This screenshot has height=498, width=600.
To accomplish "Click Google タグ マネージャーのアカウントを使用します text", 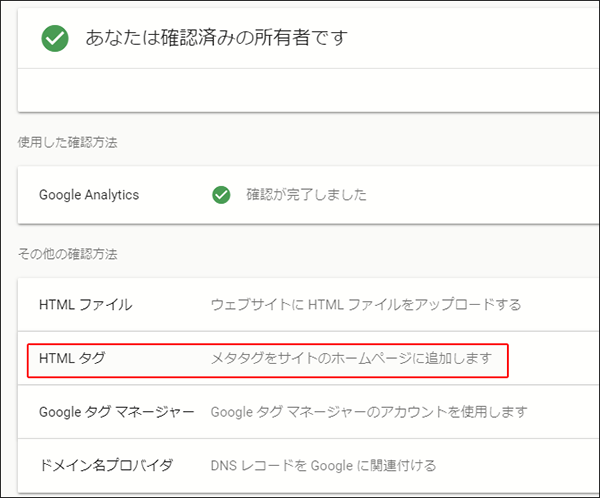I will click(369, 412).
